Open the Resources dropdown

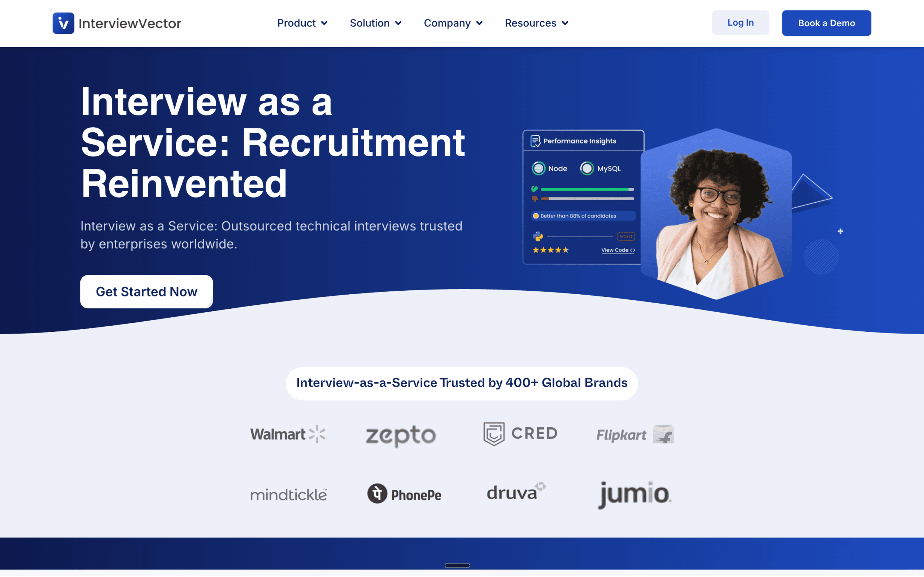536,23
